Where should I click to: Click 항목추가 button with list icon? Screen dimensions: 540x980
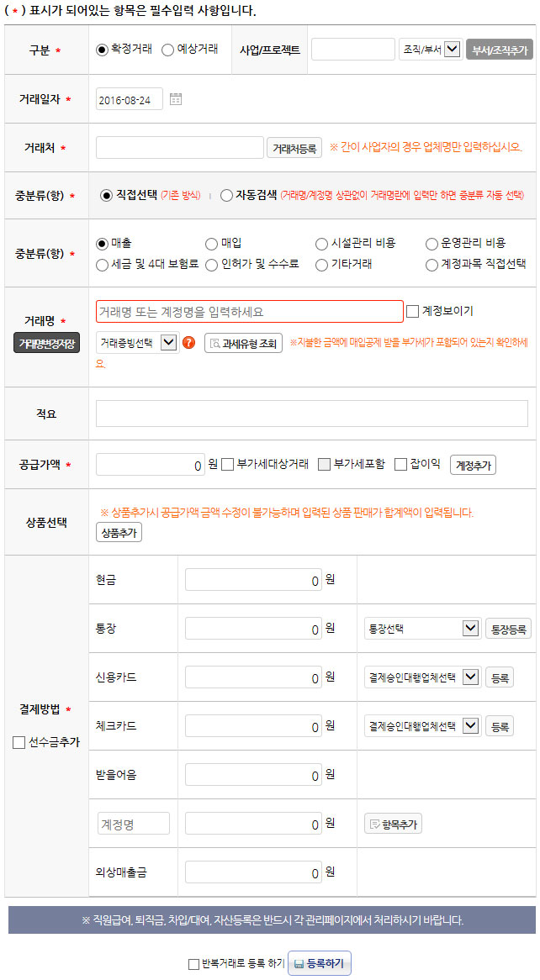click(x=393, y=824)
